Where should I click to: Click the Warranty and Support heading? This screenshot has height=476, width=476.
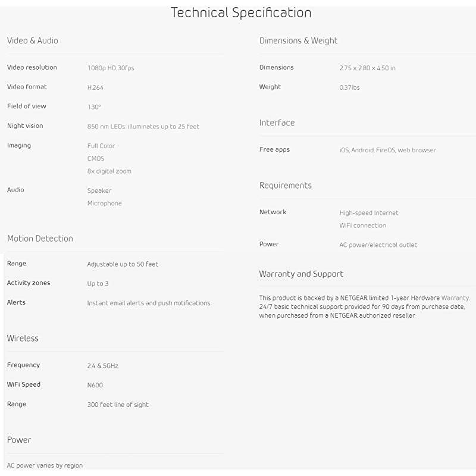(x=301, y=274)
